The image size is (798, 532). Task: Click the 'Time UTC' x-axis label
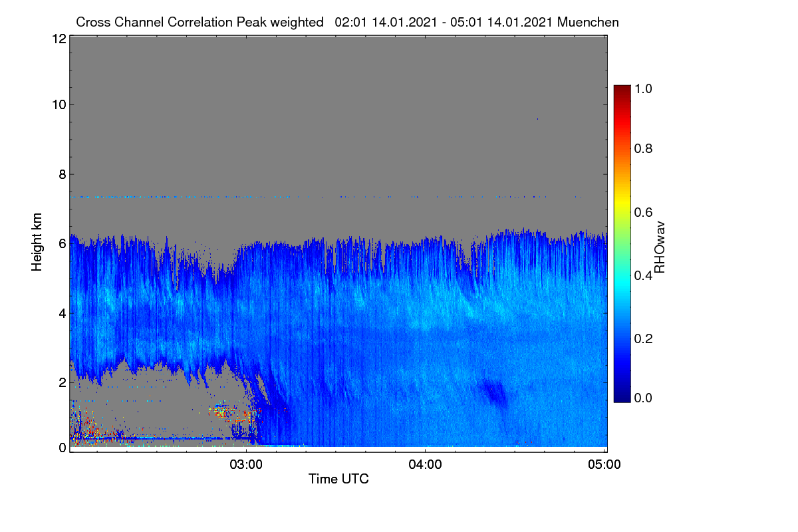[x=338, y=479]
